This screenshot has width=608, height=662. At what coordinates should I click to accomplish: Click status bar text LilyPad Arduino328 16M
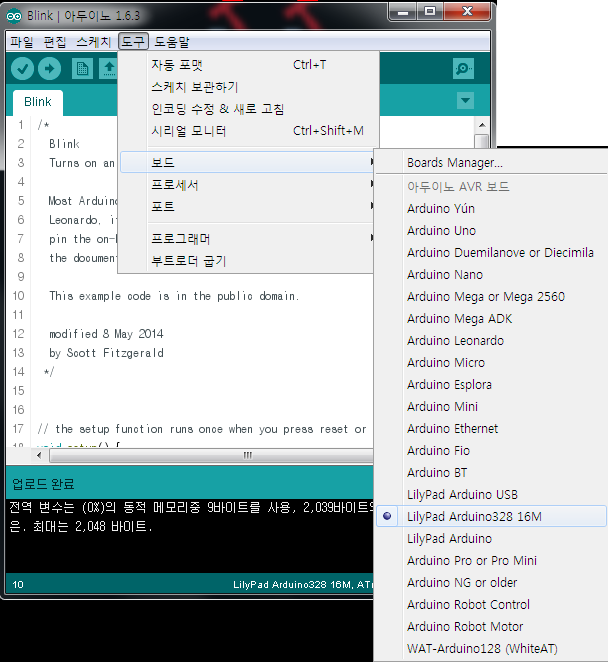[293, 584]
